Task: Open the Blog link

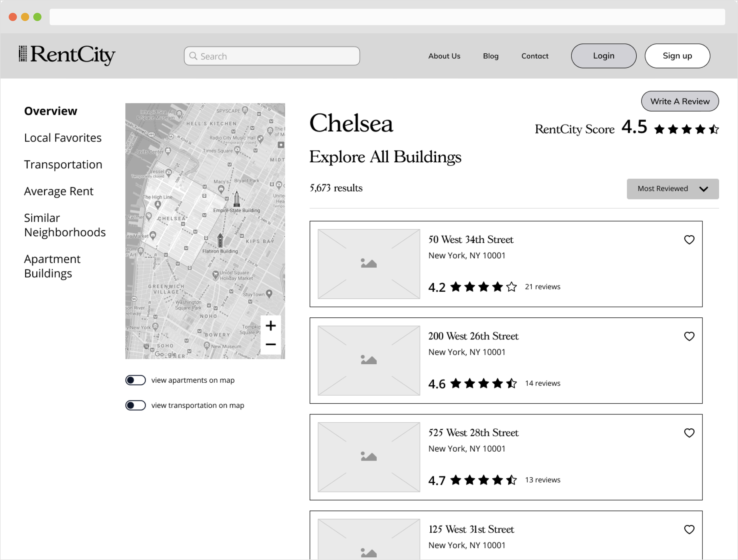Action: (x=491, y=56)
